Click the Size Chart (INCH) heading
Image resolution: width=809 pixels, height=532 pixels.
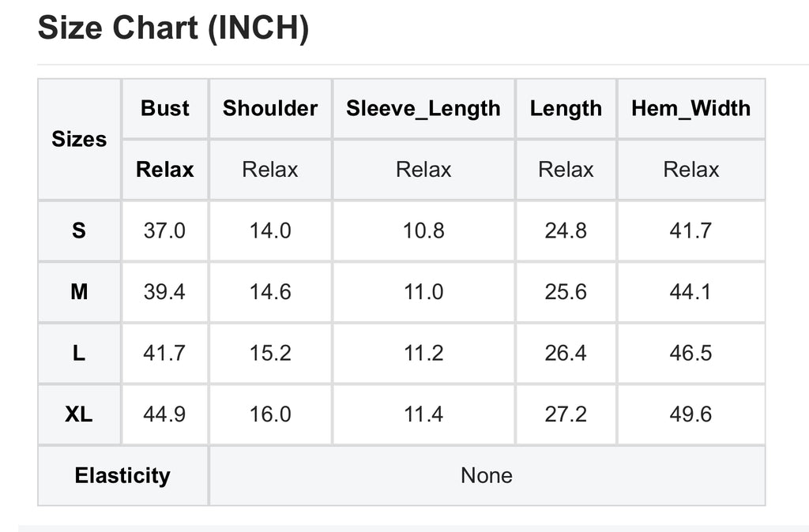tap(173, 28)
